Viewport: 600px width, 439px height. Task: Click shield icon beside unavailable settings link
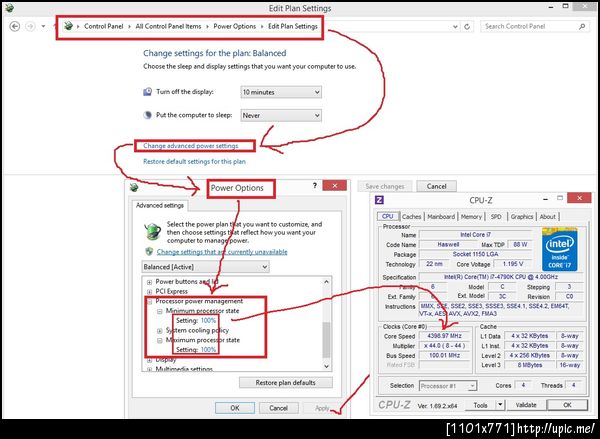(x=149, y=251)
